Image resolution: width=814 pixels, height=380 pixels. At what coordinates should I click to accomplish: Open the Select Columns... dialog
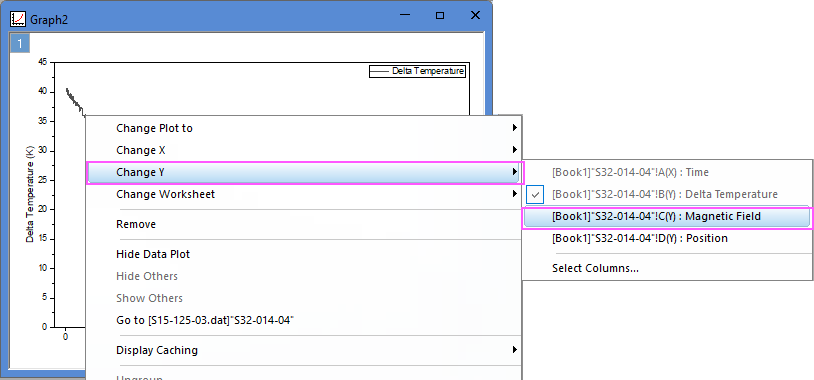pyautogui.click(x=667, y=268)
